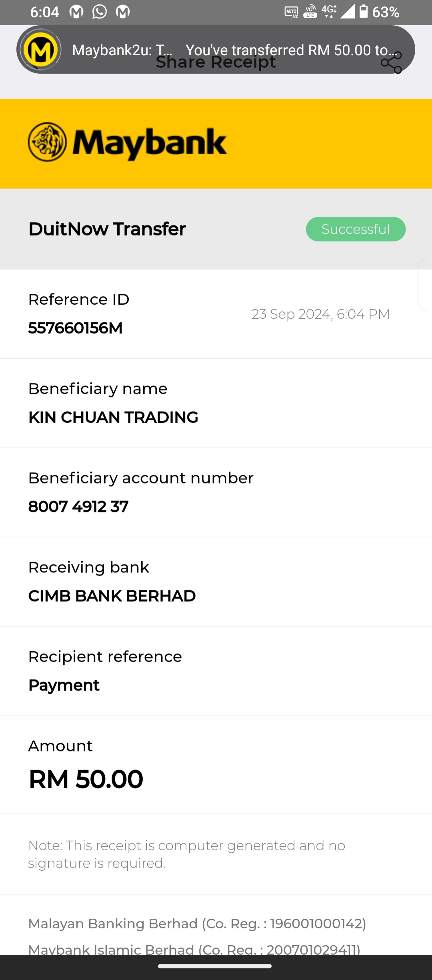Tap the RM 50.00 amount
Viewport: 432px width, 980px height.
pos(86,779)
